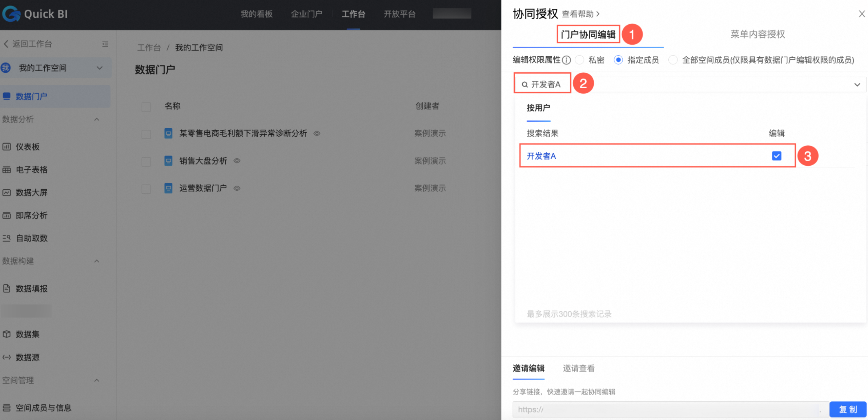This screenshot has width=868, height=420.
Task: Select the 全部空间成员 radio option
Action: (x=673, y=60)
